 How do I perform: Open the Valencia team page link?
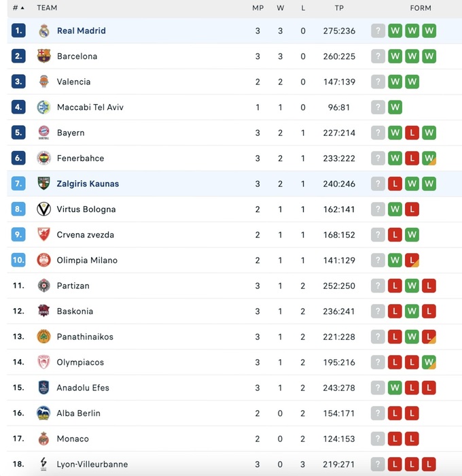pyautogui.click(x=73, y=82)
